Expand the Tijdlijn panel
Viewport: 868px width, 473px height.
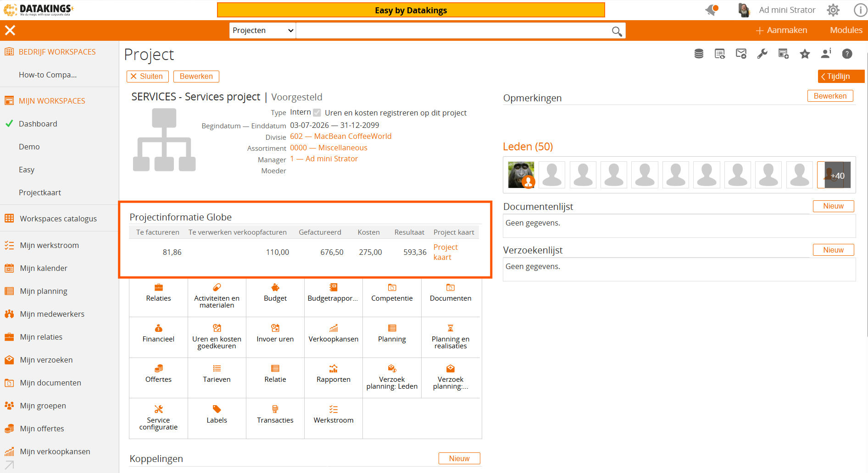tap(841, 76)
